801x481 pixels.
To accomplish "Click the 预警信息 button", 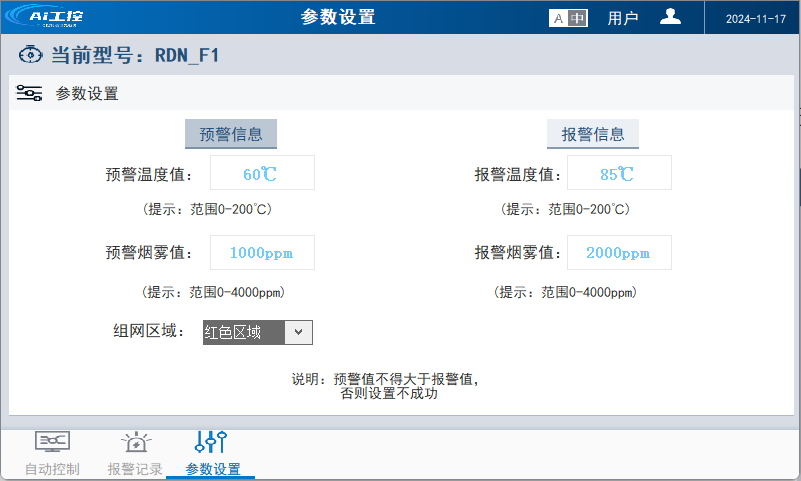I will pos(231,134).
